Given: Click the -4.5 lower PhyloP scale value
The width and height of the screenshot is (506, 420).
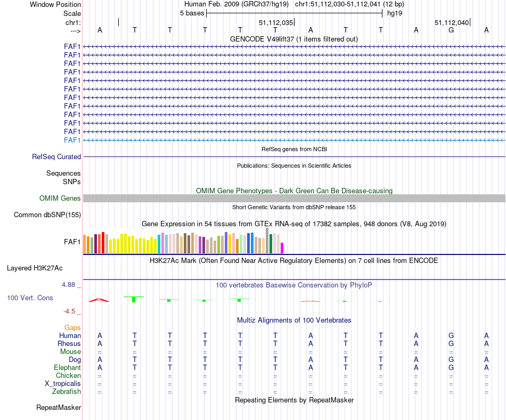Looking at the screenshot, I should point(69,311).
